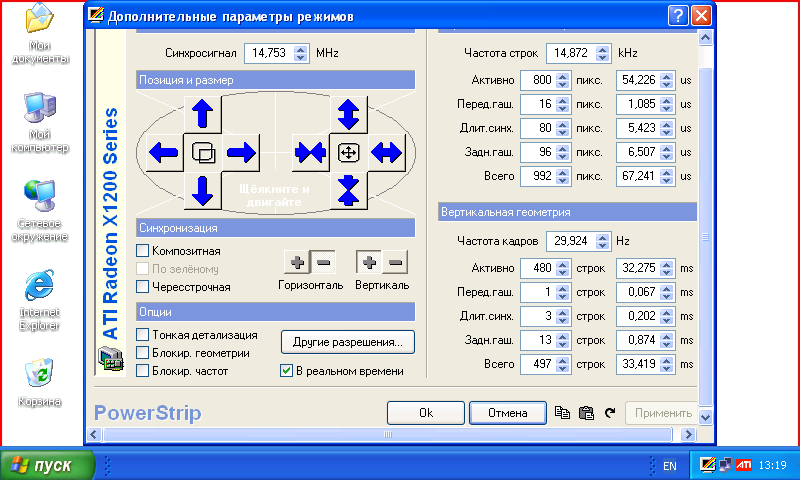Click the move screen right arrow

241,152
